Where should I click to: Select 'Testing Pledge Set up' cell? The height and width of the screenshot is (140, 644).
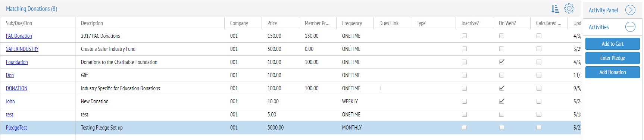150,128
